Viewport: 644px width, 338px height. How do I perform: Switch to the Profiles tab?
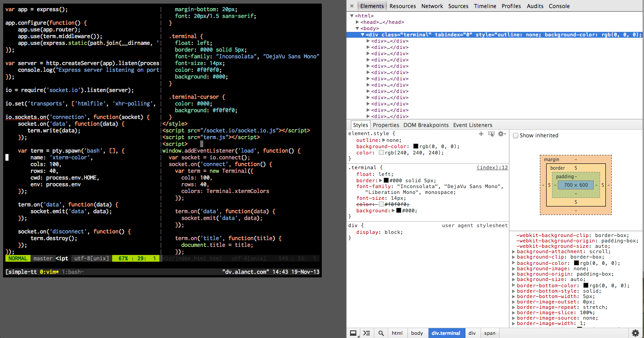coord(511,6)
